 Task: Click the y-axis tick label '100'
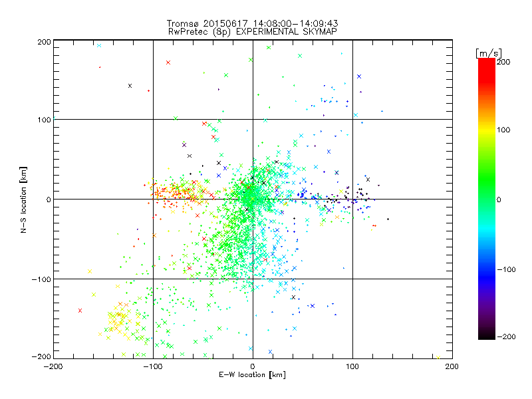tap(44, 120)
